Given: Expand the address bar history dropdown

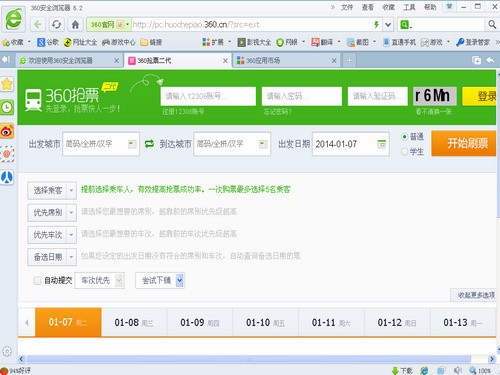Looking at the screenshot, I should pyautogui.click(x=388, y=25).
